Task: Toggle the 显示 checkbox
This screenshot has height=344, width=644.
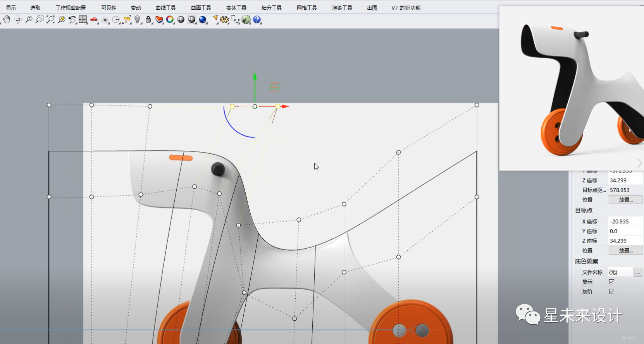Action: point(611,282)
